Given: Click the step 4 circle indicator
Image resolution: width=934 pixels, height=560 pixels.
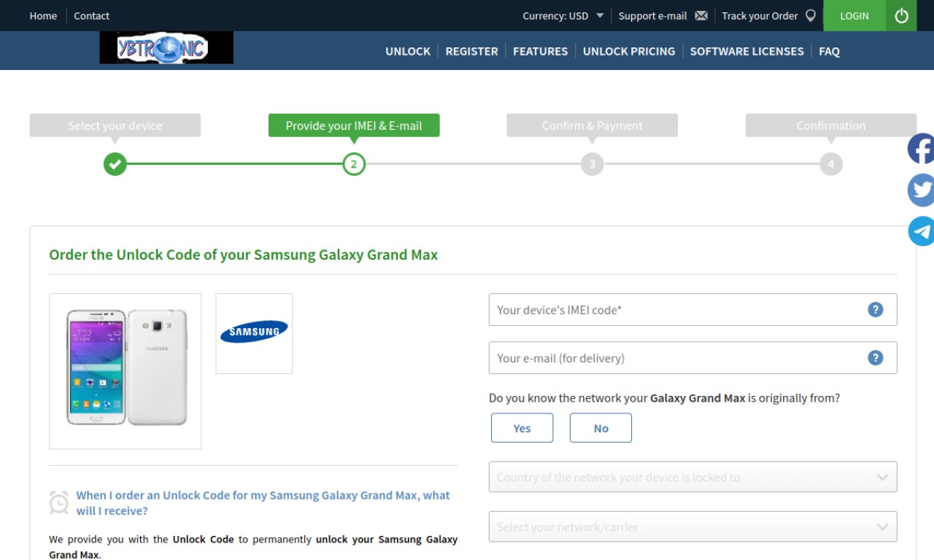Looking at the screenshot, I should coord(831,164).
